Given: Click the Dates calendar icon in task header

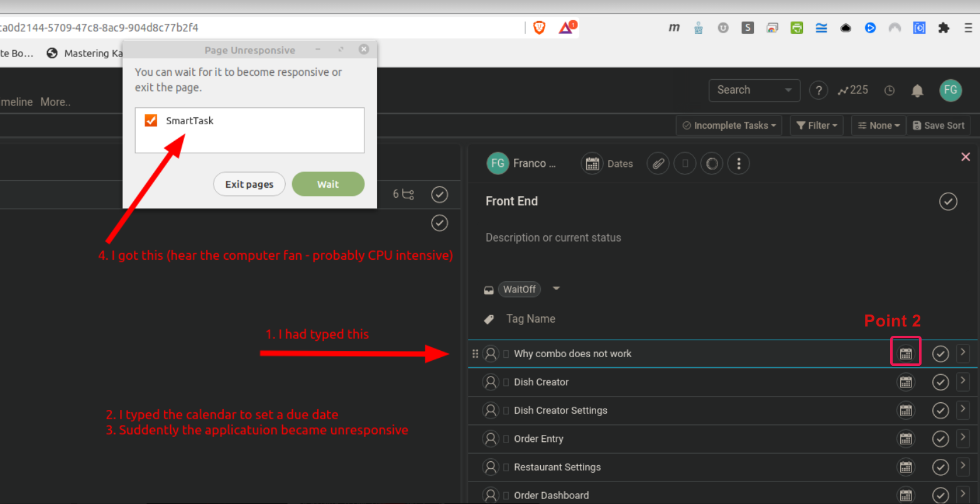Looking at the screenshot, I should click(592, 164).
